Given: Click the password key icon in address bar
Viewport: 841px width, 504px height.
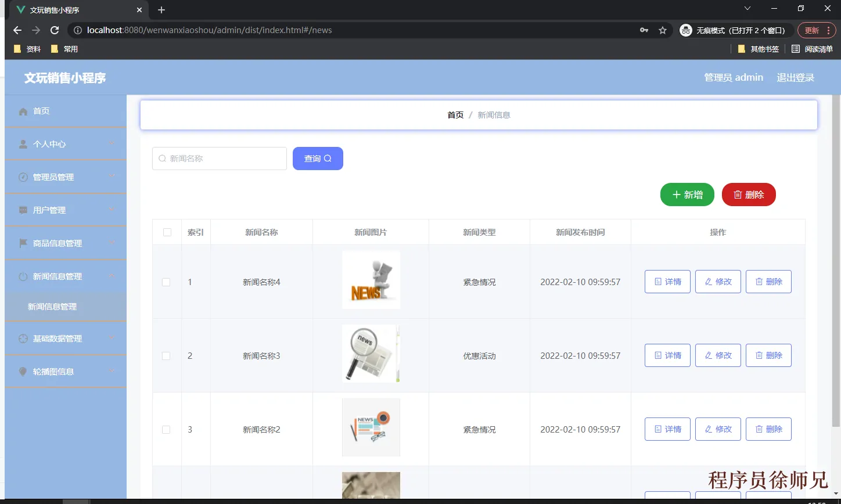Looking at the screenshot, I should [x=644, y=30].
